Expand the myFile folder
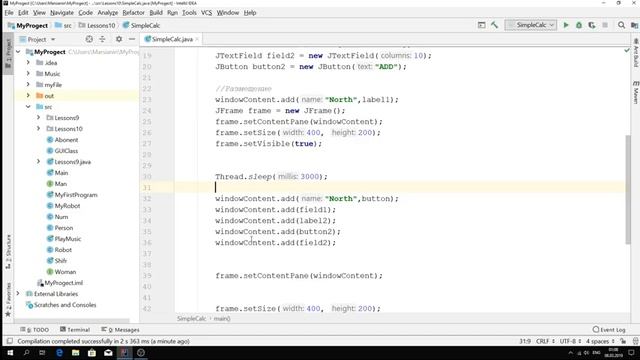640x360 pixels. [28, 85]
